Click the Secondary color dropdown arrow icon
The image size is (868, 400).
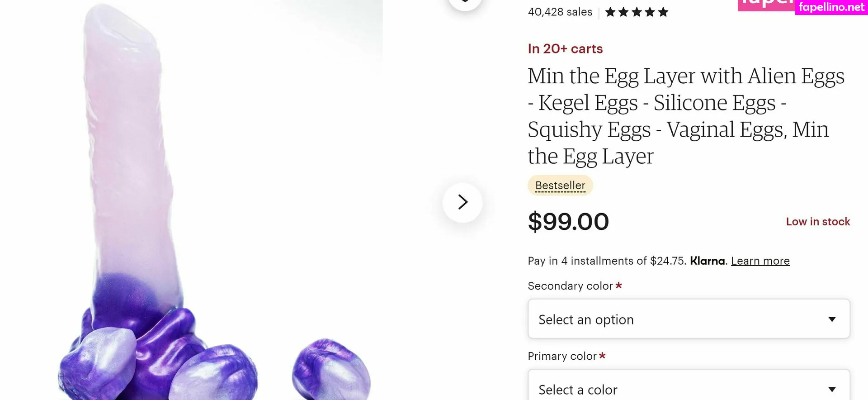(832, 319)
